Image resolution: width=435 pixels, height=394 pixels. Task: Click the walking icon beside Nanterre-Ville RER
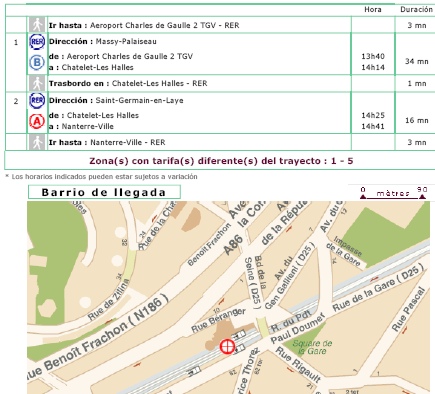tap(37, 142)
